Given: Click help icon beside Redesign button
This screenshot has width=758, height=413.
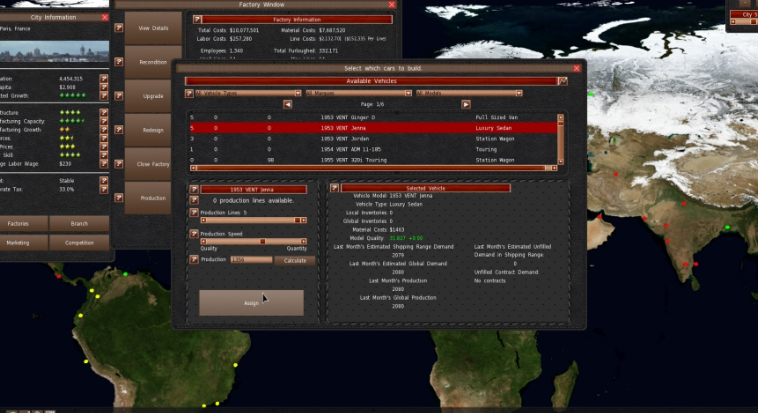Looking at the screenshot, I should click(x=118, y=130).
